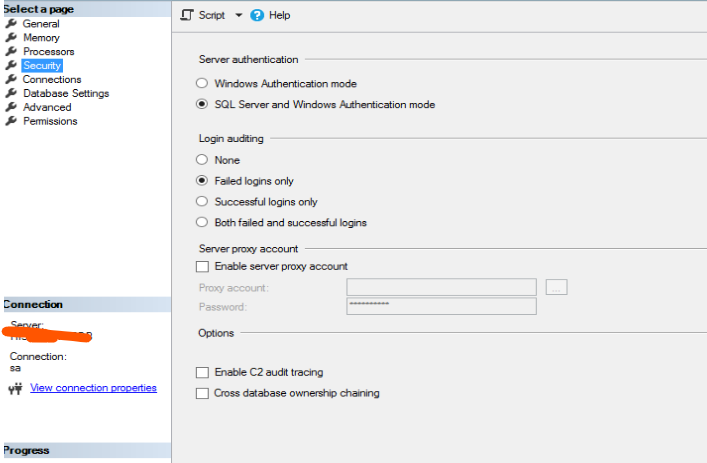Click the Script icon in the toolbar
This screenshot has height=463, width=707.
pyautogui.click(x=187, y=16)
